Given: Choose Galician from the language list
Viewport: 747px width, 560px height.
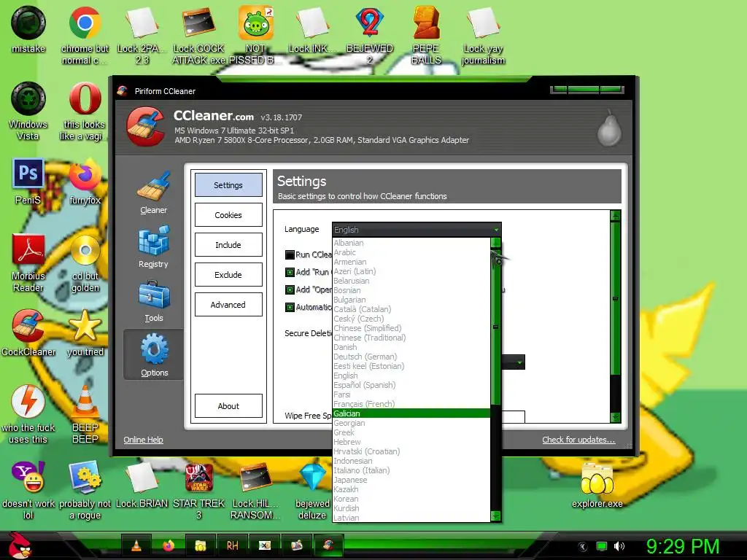Looking at the screenshot, I should click(x=411, y=413).
